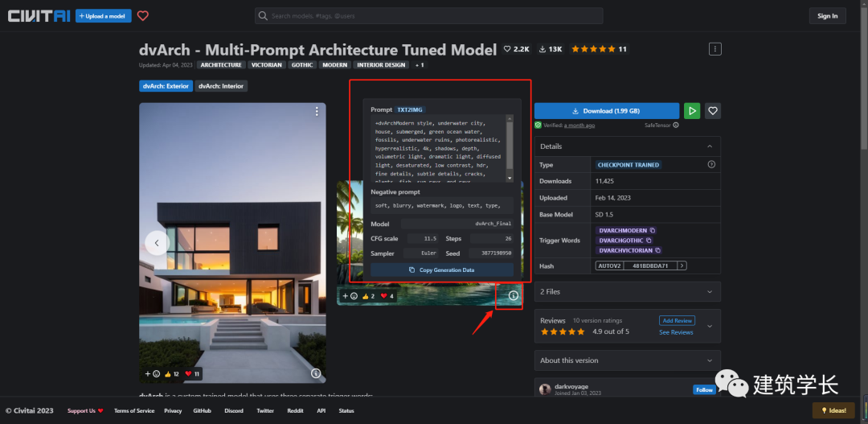Image resolution: width=868 pixels, height=424 pixels.
Task: Click the Download (1.99 GB) button
Action: 607,111
